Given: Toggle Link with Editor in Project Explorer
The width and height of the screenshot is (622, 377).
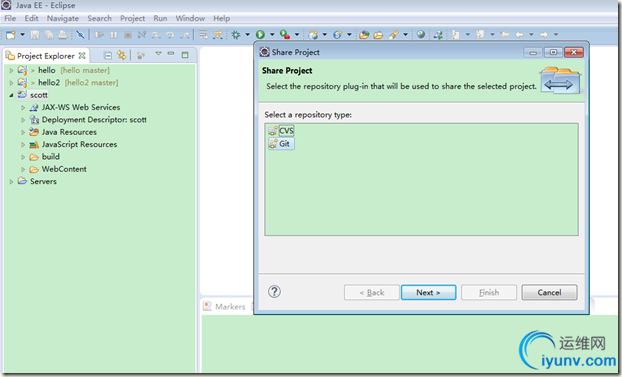Looking at the screenshot, I should pyautogui.click(x=121, y=56).
